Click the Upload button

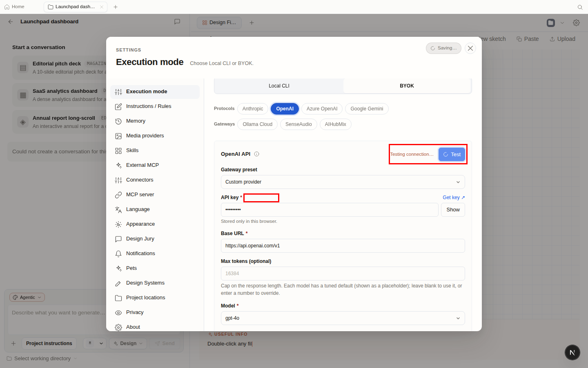coord(562,39)
